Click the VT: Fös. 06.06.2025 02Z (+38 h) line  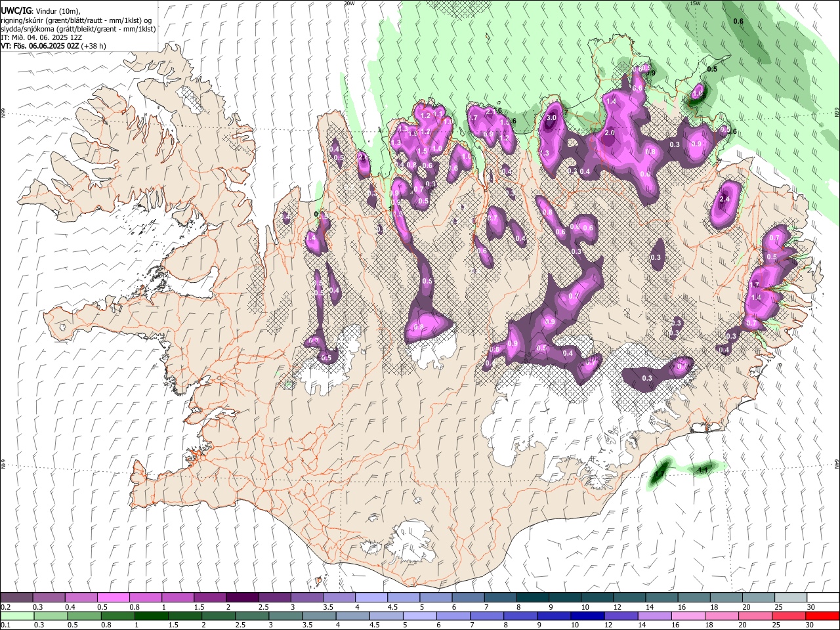tap(54, 46)
